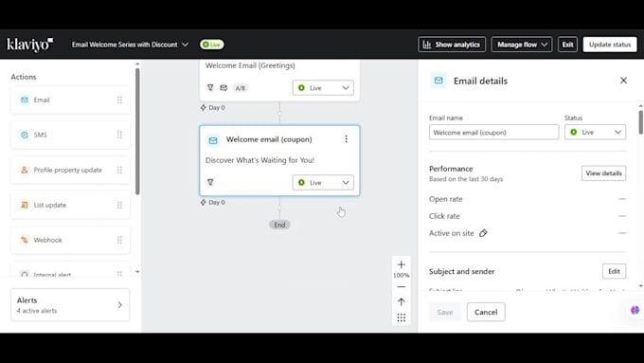This screenshot has height=363, width=644.
Task: Click the Day 0 marker below Greetings email
Action: point(213,108)
